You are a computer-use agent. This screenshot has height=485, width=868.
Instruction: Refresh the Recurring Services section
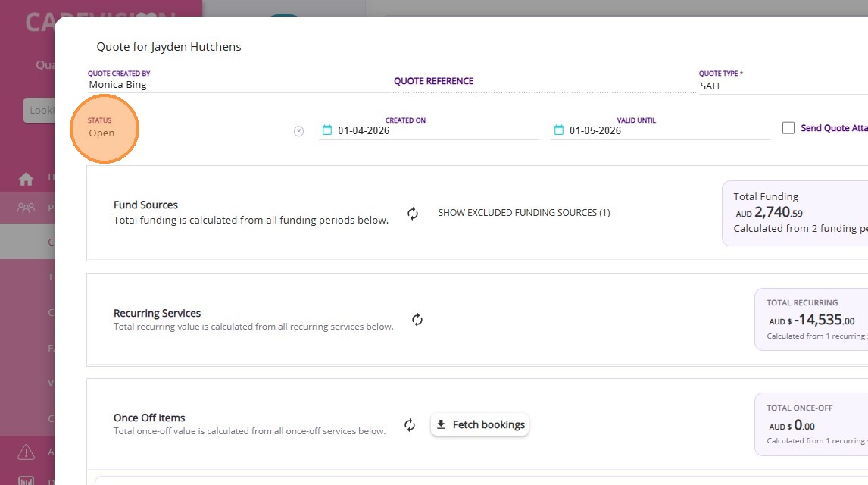point(417,320)
